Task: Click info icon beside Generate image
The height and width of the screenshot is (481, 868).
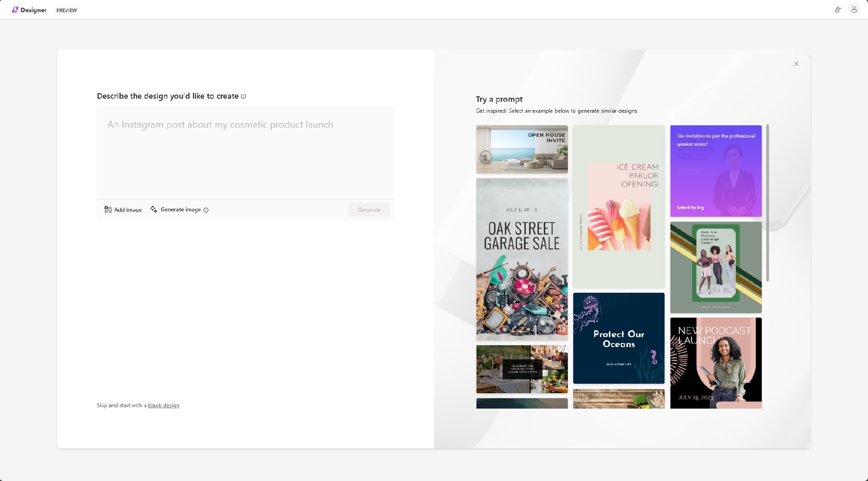Action: (206, 210)
